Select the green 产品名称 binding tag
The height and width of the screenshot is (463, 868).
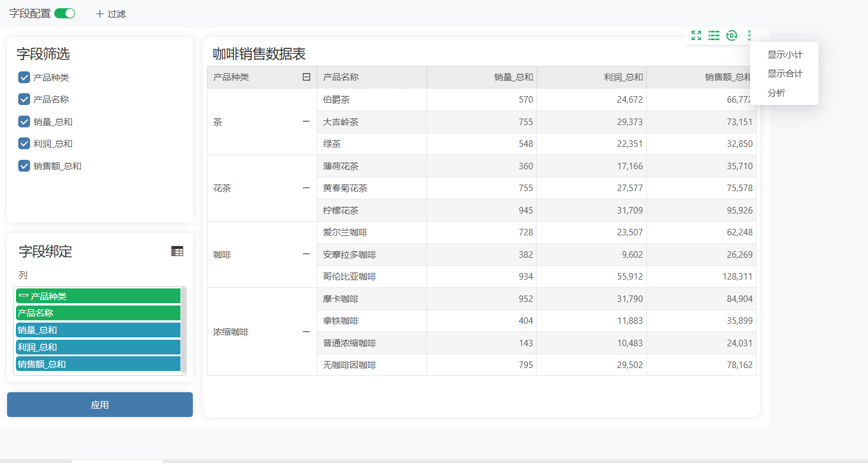[x=98, y=313]
